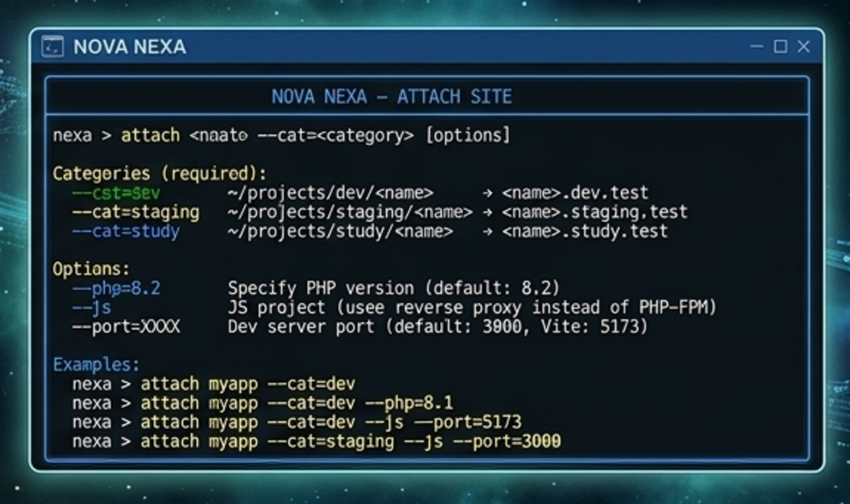Close the NOVA NEXA terminal window
850x504 pixels.
click(x=804, y=47)
